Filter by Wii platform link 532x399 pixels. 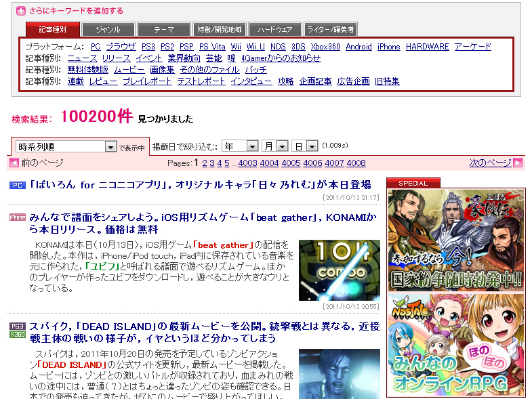(236, 47)
